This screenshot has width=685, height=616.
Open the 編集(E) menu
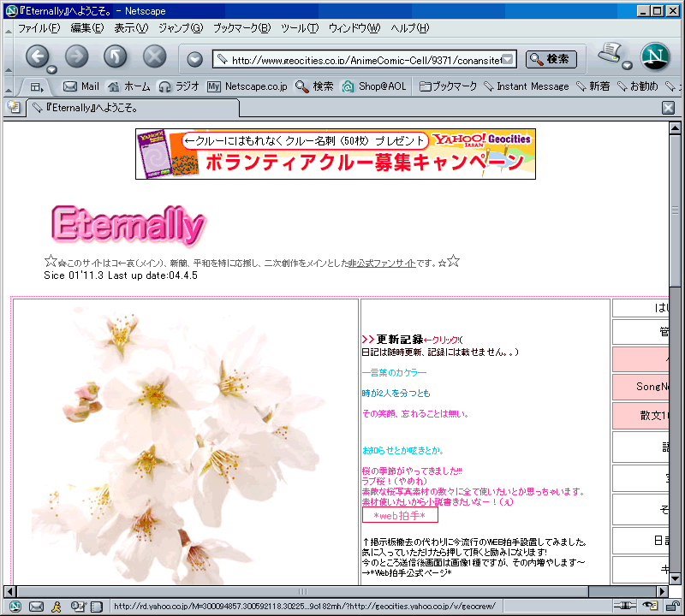(x=87, y=28)
